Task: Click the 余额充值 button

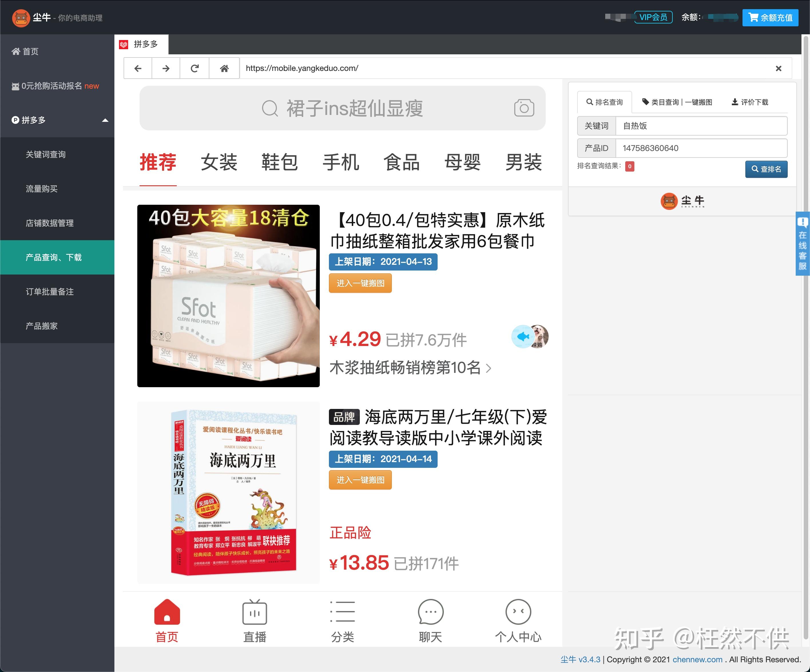Action: click(770, 18)
